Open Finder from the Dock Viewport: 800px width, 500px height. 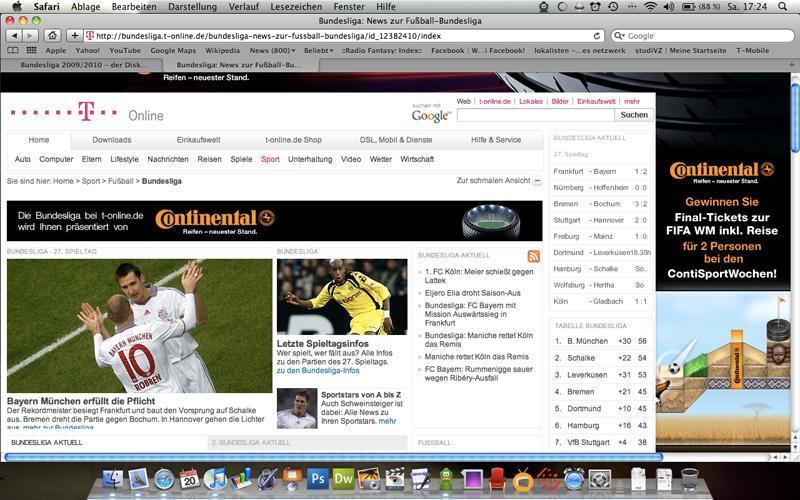[113, 479]
